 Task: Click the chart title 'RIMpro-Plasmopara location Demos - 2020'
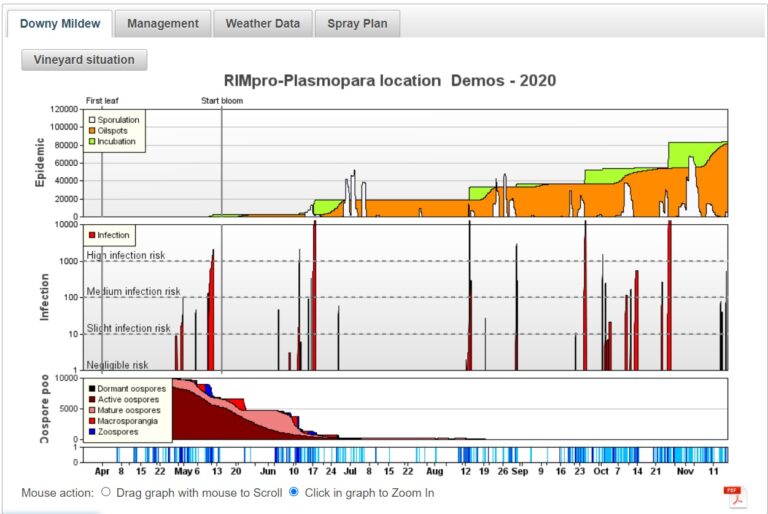(390, 80)
